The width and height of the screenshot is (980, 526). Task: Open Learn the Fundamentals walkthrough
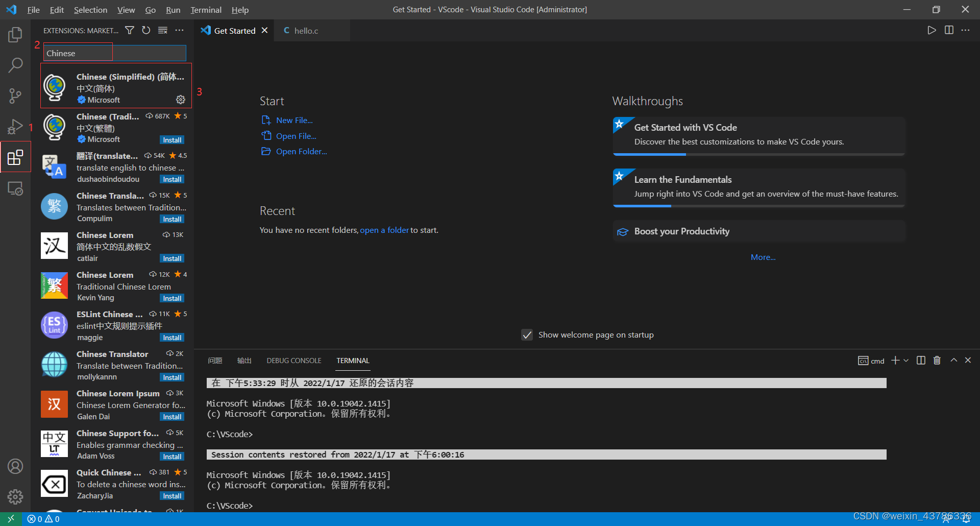coord(759,187)
